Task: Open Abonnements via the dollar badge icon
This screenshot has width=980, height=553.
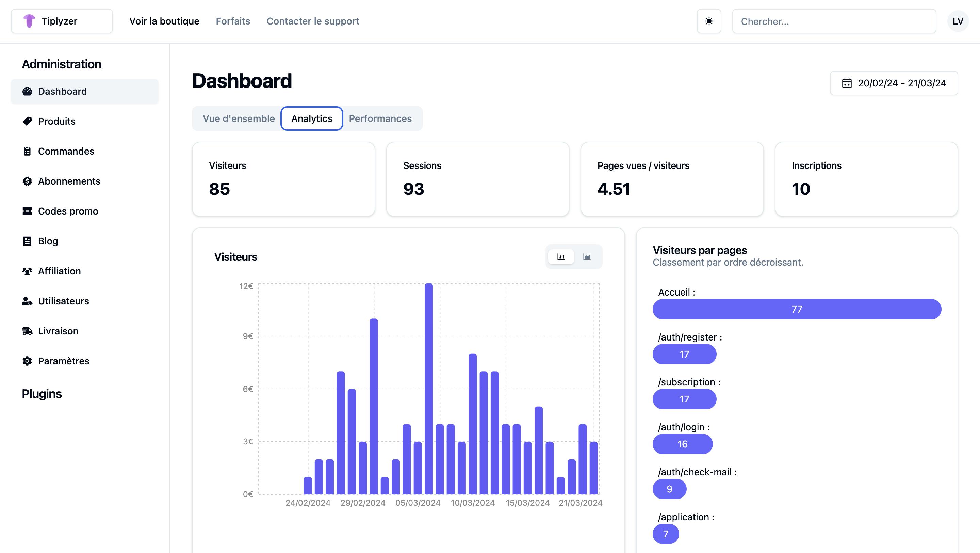Action: [x=27, y=181]
